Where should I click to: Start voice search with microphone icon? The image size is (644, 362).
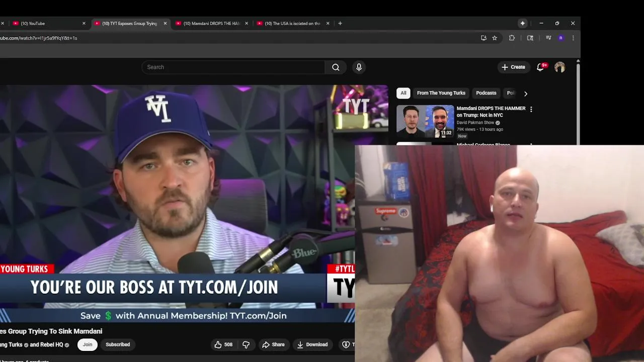pyautogui.click(x=359, y=67)
